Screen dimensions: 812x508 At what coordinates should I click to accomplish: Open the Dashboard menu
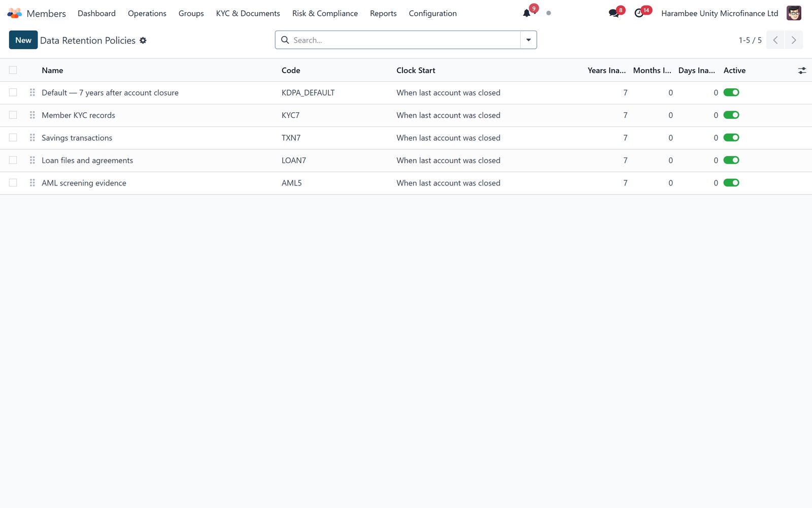pyautogui.click(x=96, y=13)
